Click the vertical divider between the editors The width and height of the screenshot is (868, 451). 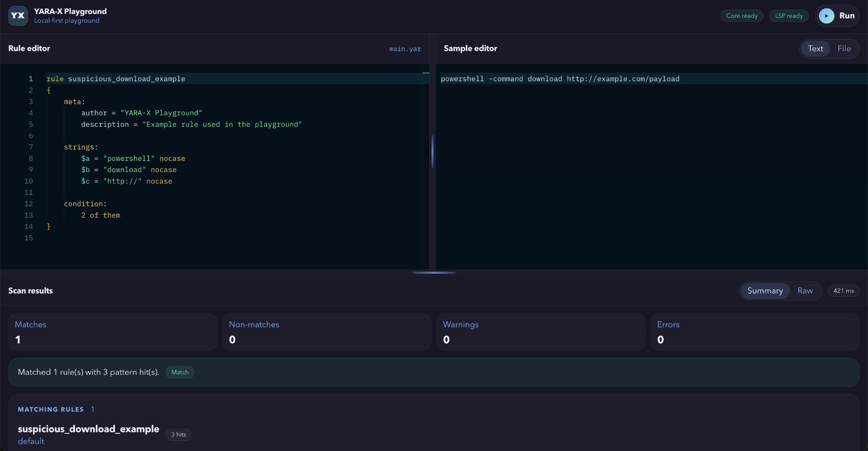coord(432,152)
